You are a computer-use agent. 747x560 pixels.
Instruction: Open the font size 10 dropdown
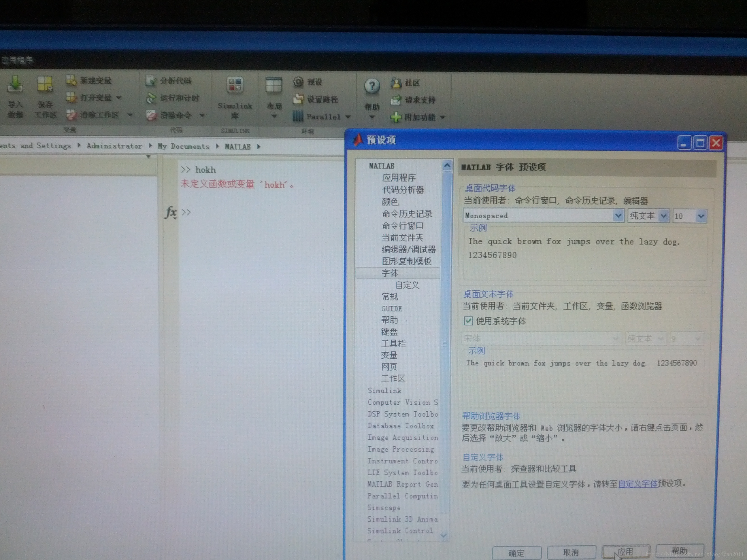pyautogui.click(x=701, y=216)
